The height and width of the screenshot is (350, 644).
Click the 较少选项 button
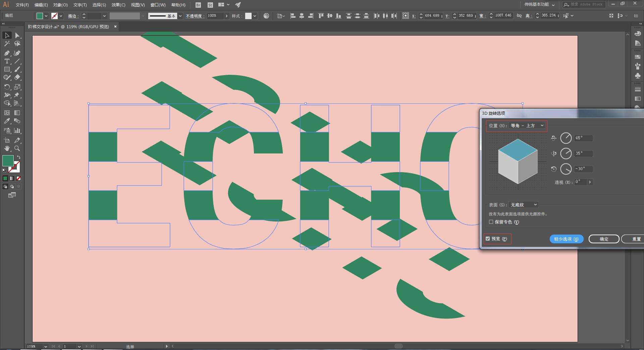coord(566,239)
